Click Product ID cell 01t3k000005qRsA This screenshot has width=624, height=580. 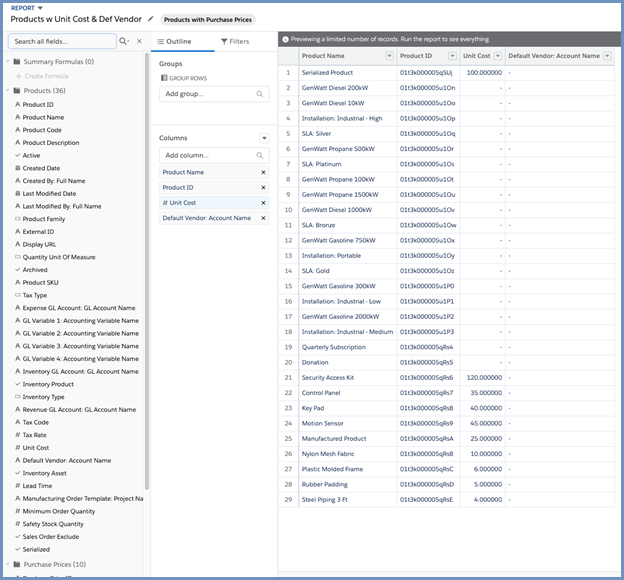(x=427, y=439)
